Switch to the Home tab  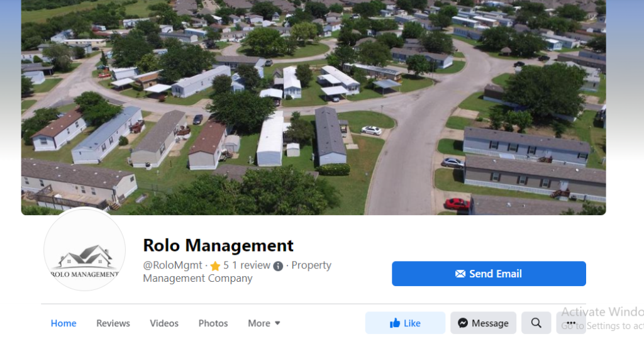pyautogui.click(x=64, y=323)
